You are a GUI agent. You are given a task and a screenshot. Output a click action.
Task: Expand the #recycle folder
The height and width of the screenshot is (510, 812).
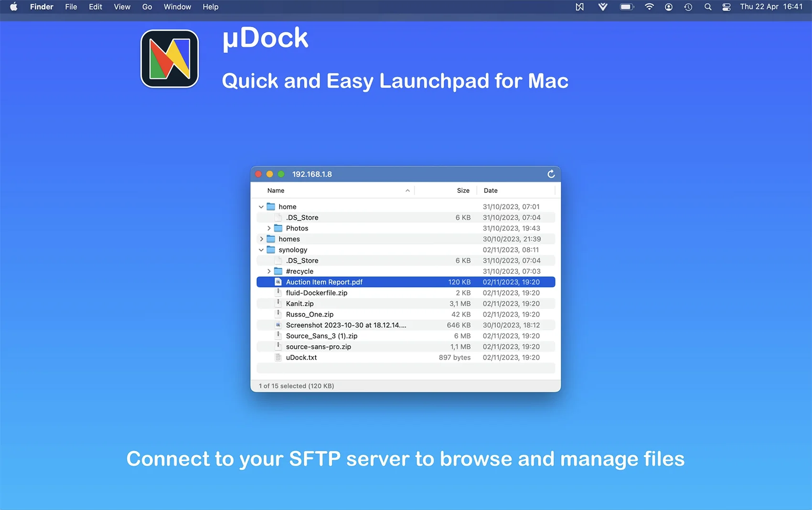269,271
